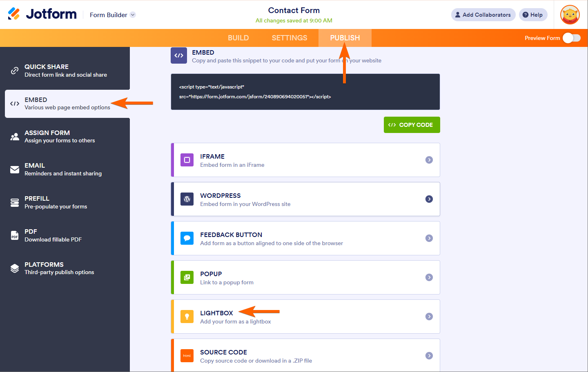
Task: Click the Platforms layers icon
Action: [15, 268]
